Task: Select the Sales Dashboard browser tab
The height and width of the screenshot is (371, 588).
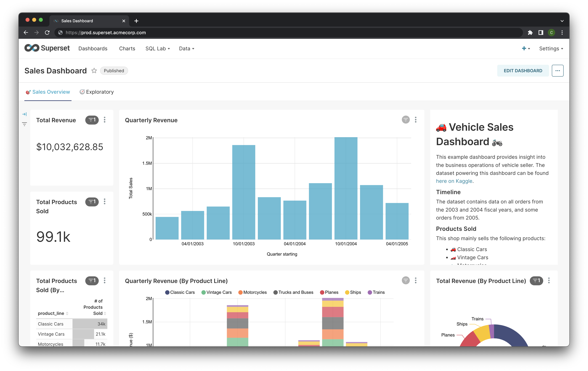Action: (x=89, y=21)
